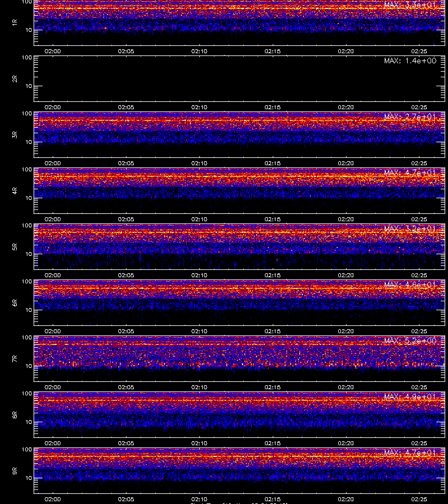Click the 2R panel axis label
Image resolution: width=448 pixels, height=504 pixels.
(15, 79)
